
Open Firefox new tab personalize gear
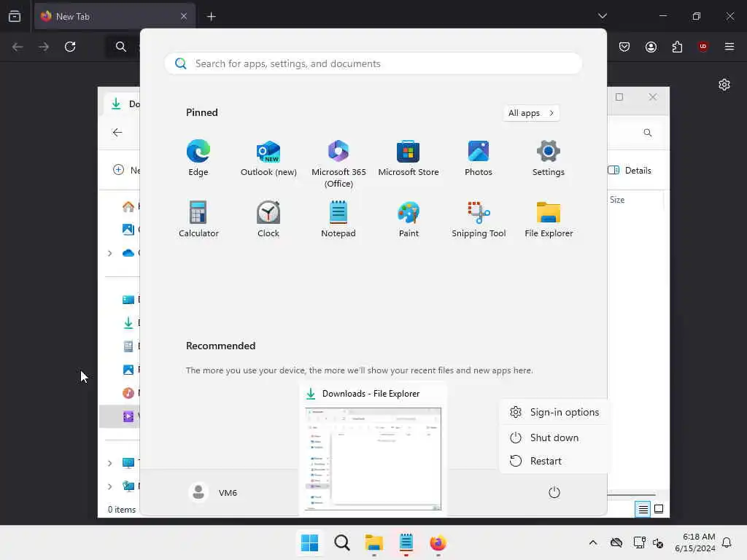tap(724, 85)
